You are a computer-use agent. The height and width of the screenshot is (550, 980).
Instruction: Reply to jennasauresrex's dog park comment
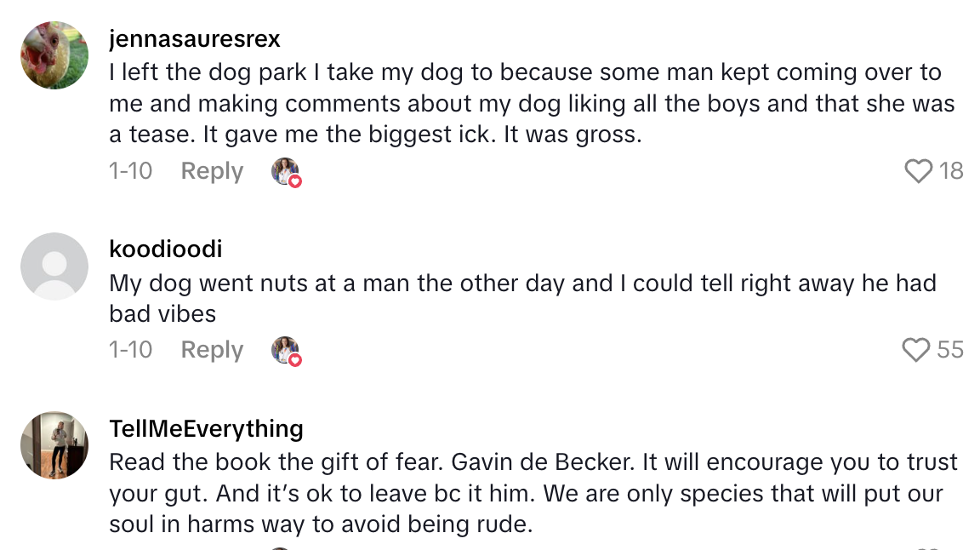pyautogui.click(x=211, y=171)
